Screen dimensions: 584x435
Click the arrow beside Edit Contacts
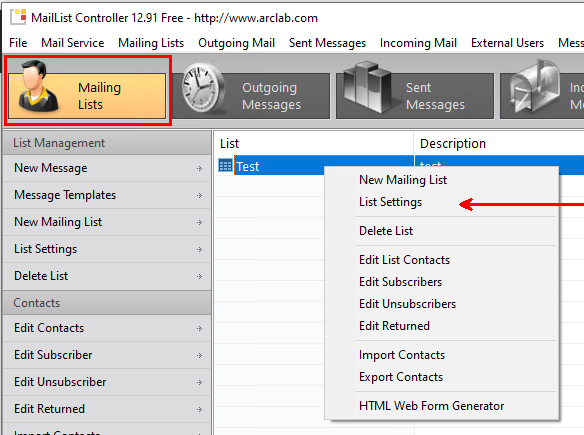point(200,328)
